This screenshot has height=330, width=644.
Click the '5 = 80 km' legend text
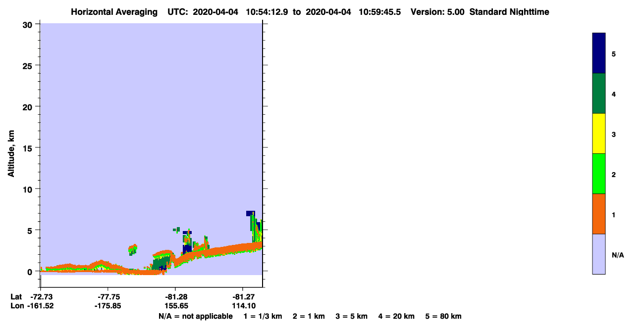443,316
